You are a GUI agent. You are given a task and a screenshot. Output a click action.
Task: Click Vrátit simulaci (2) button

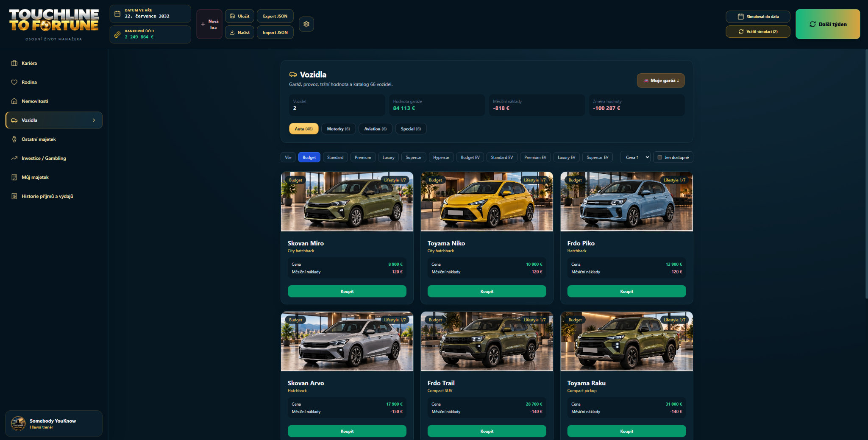pos(758,31)
